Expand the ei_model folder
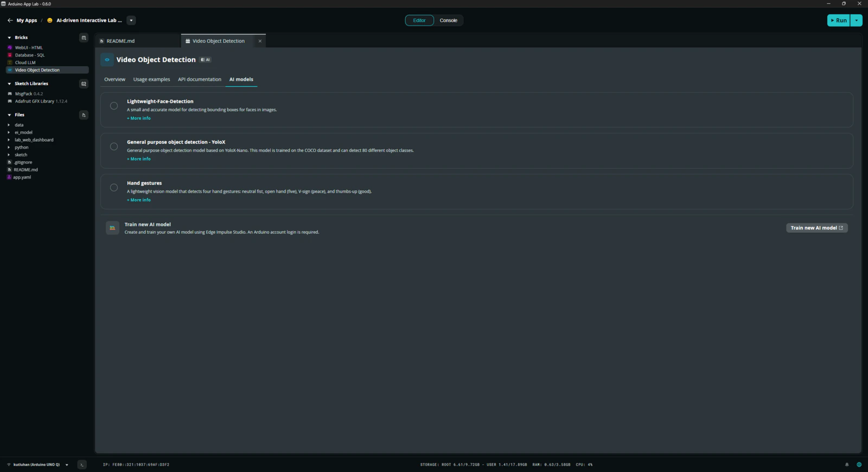This screenshot has height=472, width=868. coord(9,132)
